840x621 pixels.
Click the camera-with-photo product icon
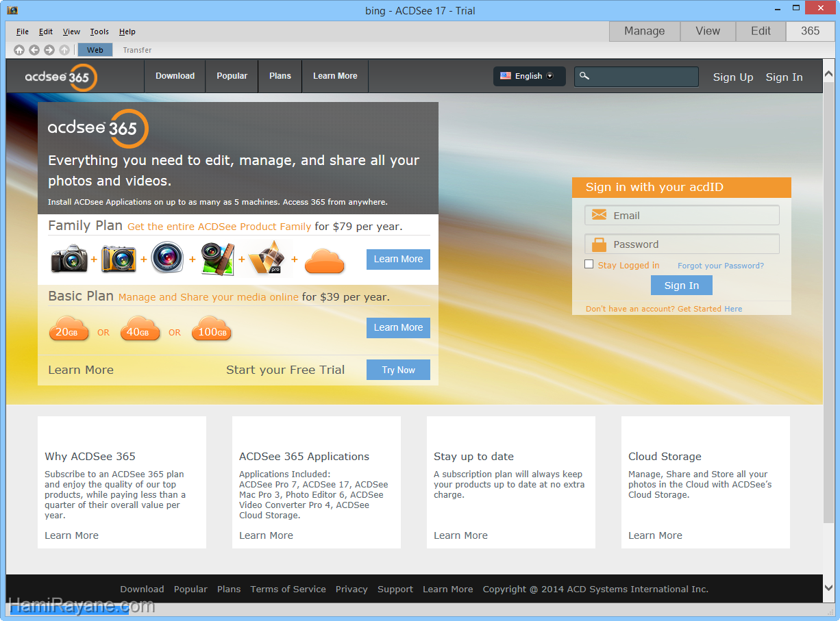coord(218,259)
